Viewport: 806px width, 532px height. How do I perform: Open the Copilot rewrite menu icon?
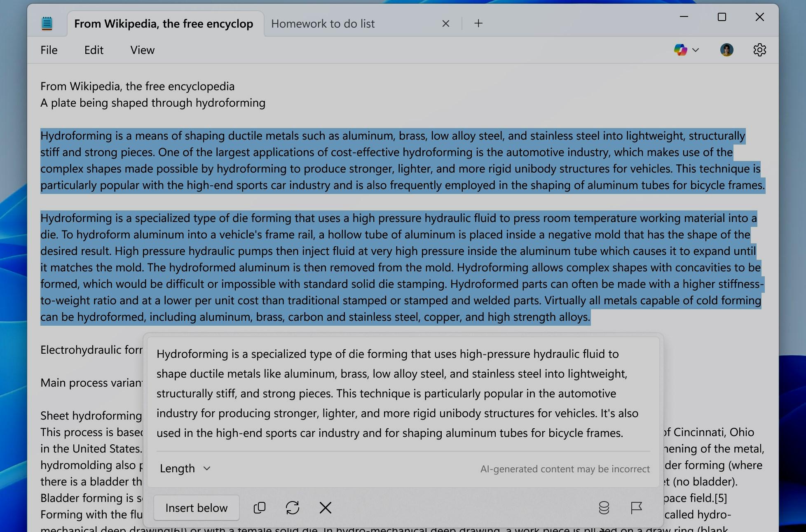[680, 50]
